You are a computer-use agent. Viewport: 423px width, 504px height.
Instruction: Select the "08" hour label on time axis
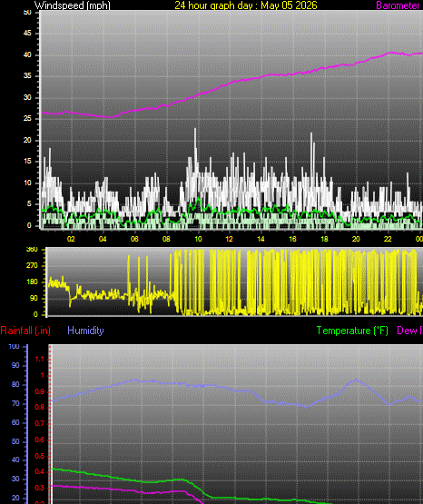(166, 239)
